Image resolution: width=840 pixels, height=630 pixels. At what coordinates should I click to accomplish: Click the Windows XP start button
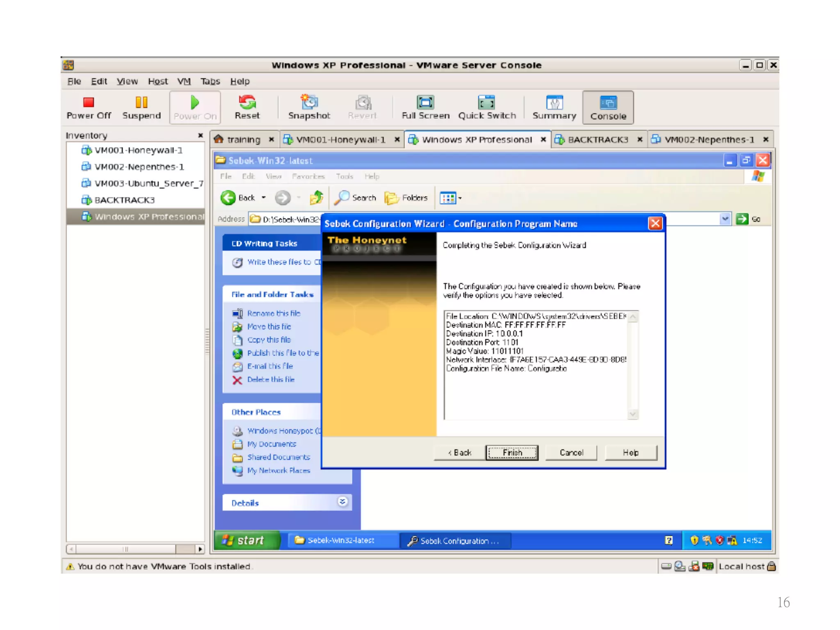coord(244,540)
